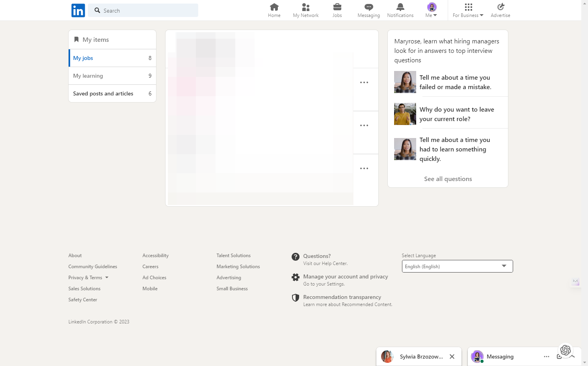Image resolution: width=588 pixels, height=366 pixels.
Task: Open options for third saved job
Action: pos(364,168)
